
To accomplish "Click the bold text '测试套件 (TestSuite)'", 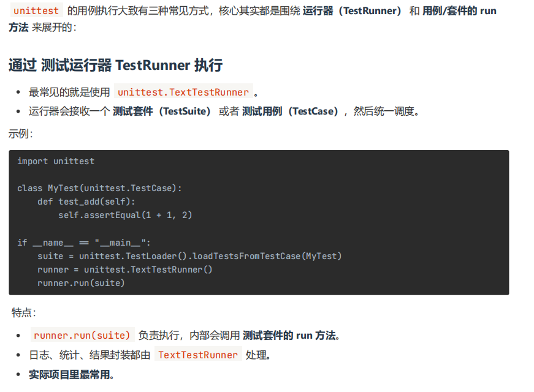I will pos(161,111).
